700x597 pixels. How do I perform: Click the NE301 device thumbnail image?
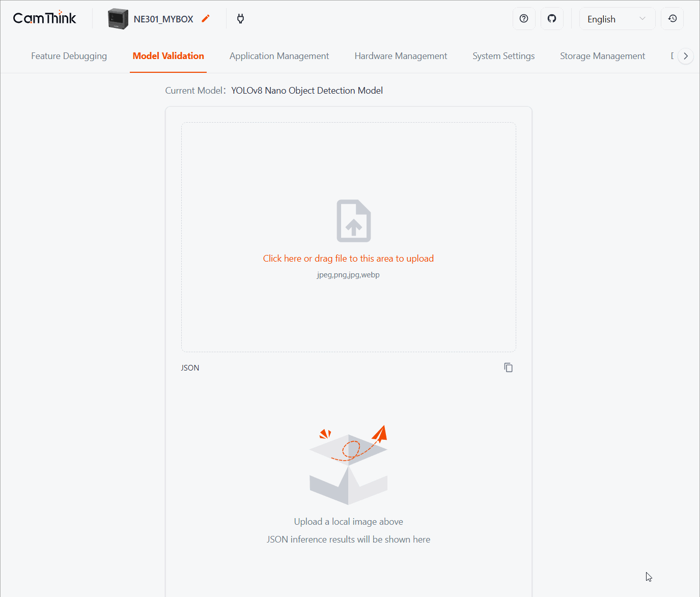pyautogui.click(x=118, y=19)
